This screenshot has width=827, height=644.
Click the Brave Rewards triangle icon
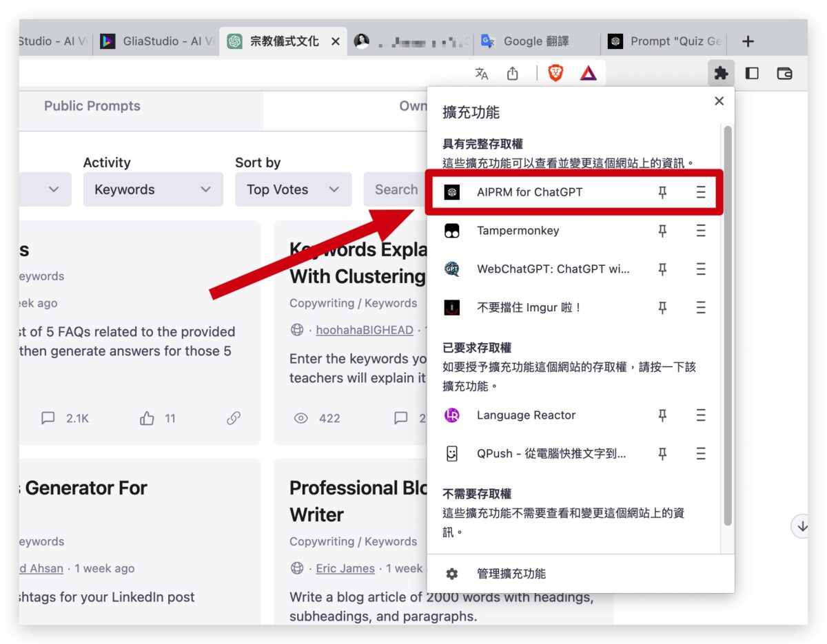[x=588, y=73]
